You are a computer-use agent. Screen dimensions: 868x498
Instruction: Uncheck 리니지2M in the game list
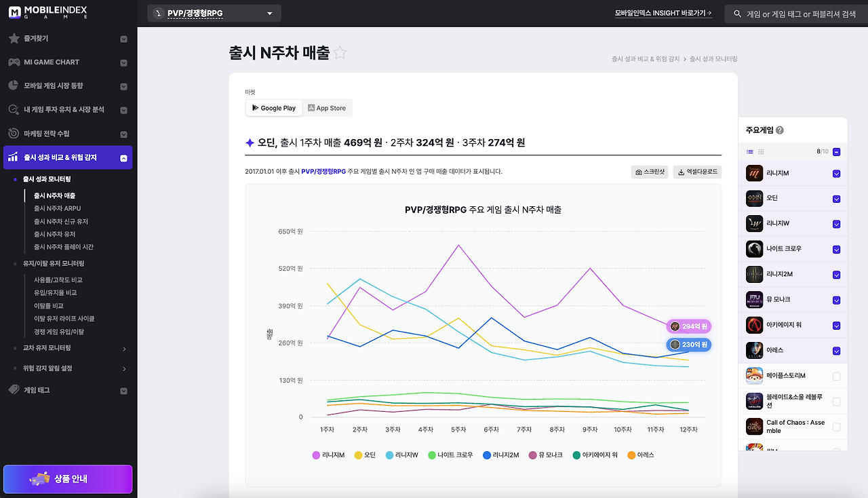[836, 275]
